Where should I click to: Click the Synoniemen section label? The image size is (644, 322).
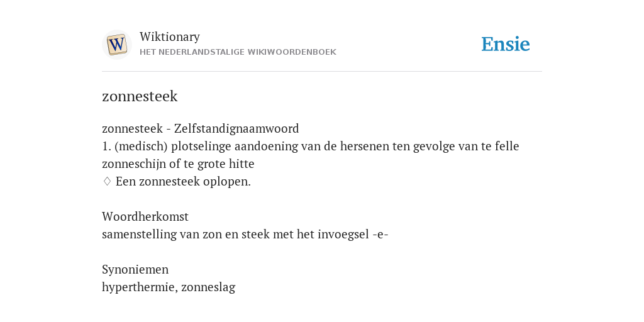pos(135,269)
